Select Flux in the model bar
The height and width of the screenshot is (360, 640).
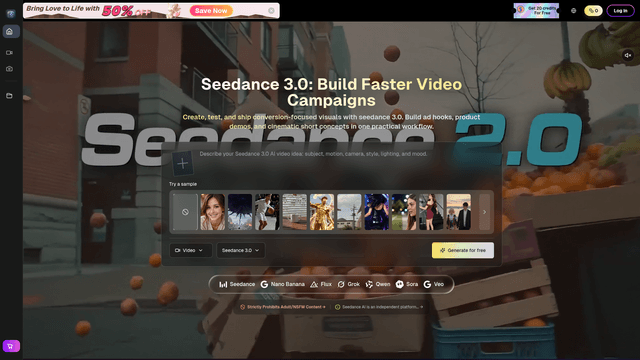coord(321,284)
